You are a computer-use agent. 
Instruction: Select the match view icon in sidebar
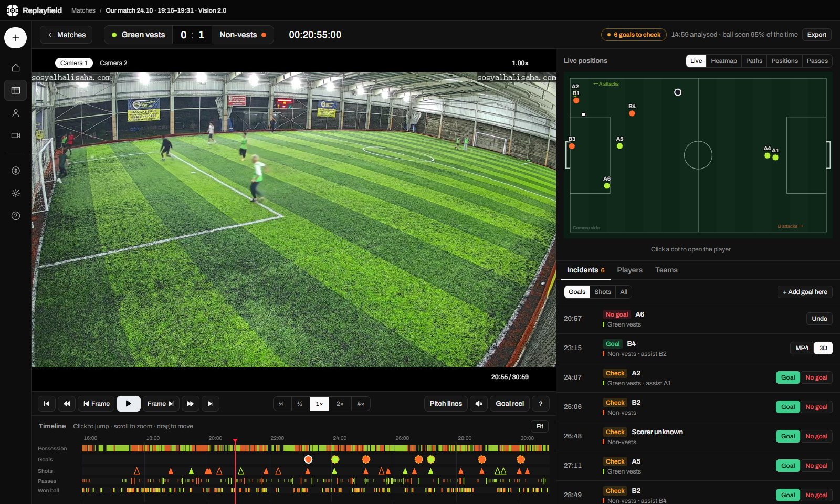(x=16, y=90)
